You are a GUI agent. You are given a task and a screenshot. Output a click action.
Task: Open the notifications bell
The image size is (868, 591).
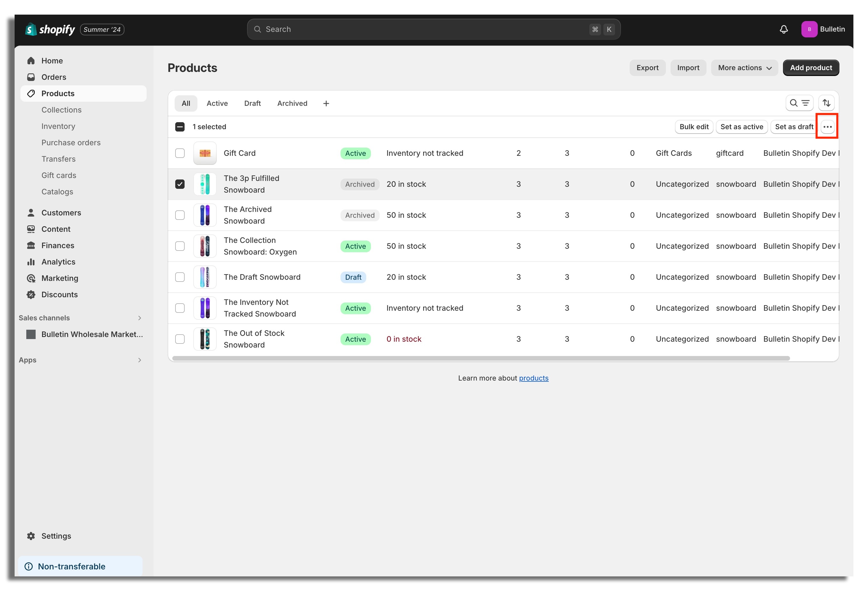(784, 29)
